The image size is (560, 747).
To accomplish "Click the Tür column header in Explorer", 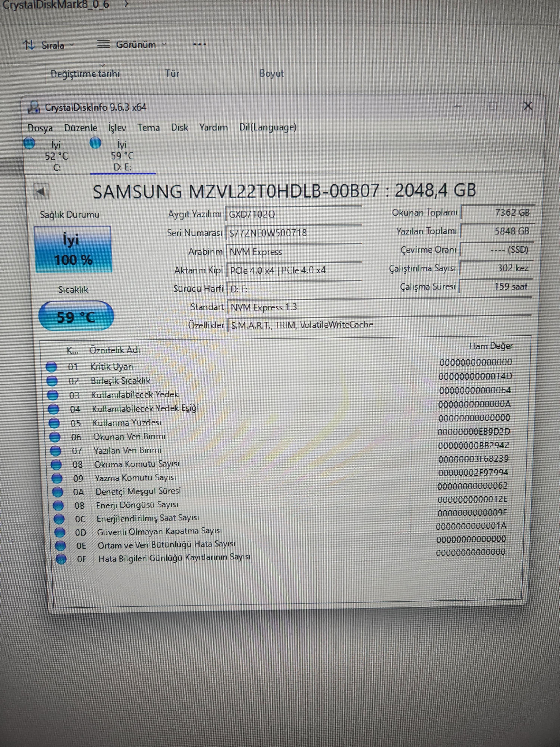I will click(x=172, y=73).
